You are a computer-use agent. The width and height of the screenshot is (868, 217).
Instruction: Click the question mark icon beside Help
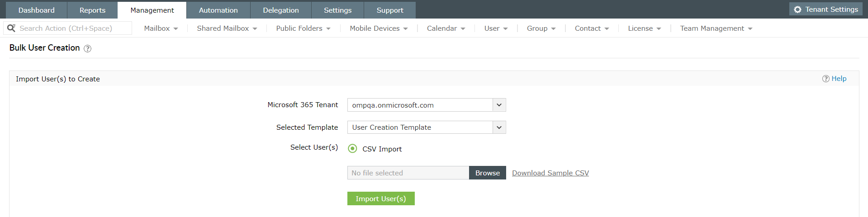825,79
